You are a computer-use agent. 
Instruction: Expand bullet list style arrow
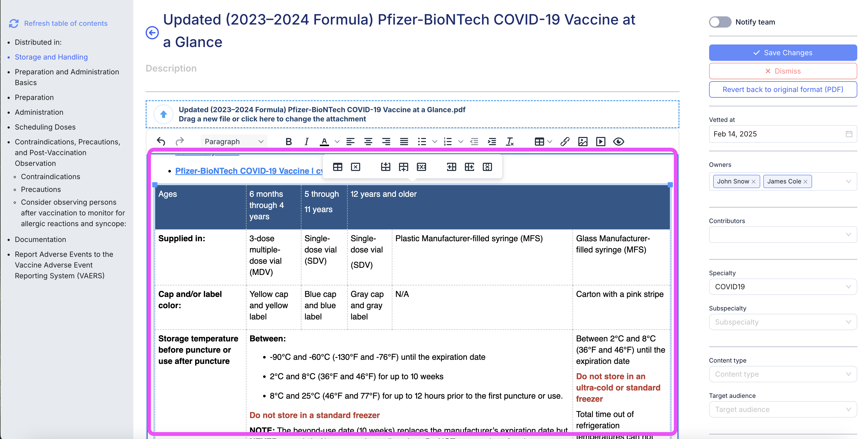tap(435, 142)
